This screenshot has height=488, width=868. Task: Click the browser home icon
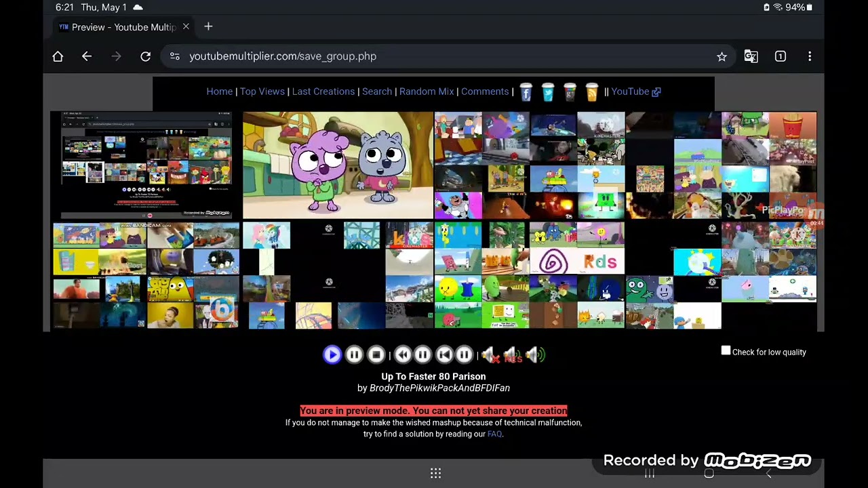58,56
